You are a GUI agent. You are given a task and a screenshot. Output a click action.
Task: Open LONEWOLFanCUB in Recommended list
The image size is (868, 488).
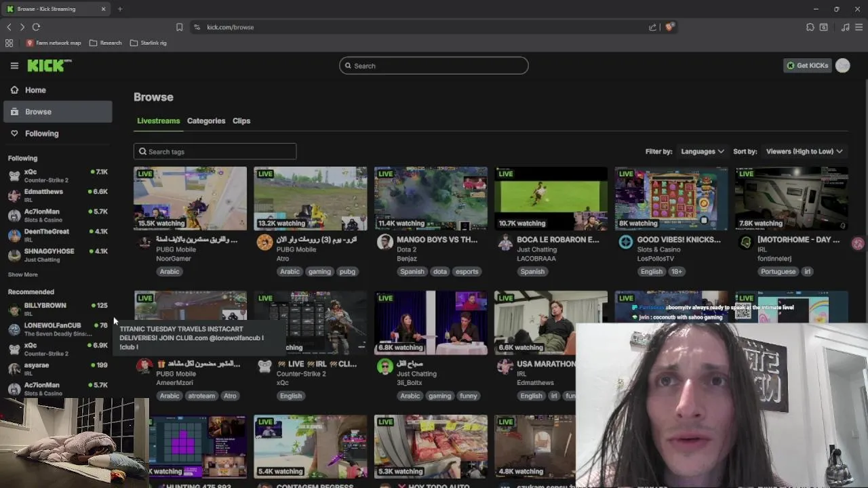point(58,329)
